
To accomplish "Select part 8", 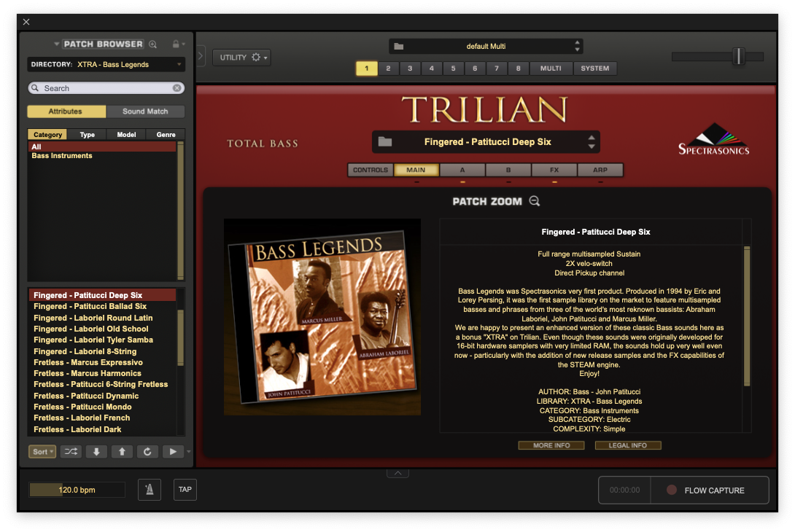I will [518, 69].
